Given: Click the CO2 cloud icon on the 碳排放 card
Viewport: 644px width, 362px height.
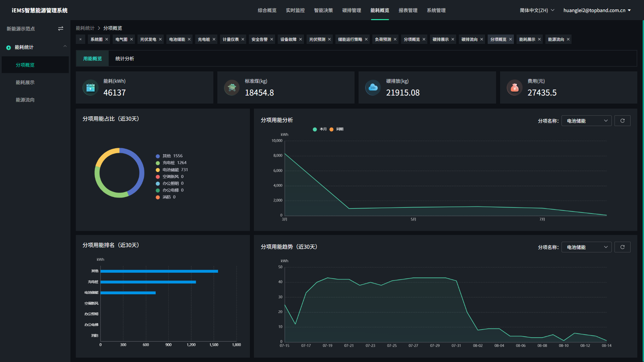Looking at the screenshot, I should [x=373, y=87].
